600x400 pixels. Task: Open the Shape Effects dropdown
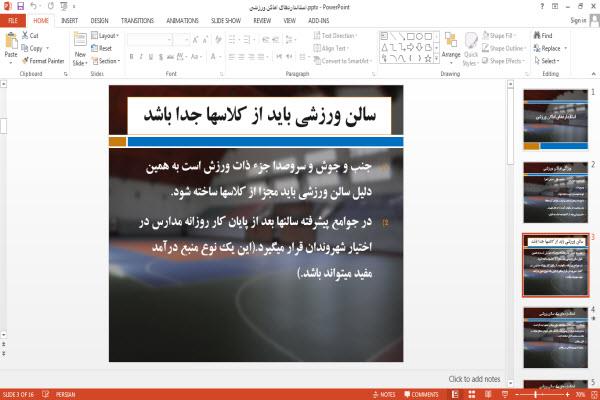503,61
